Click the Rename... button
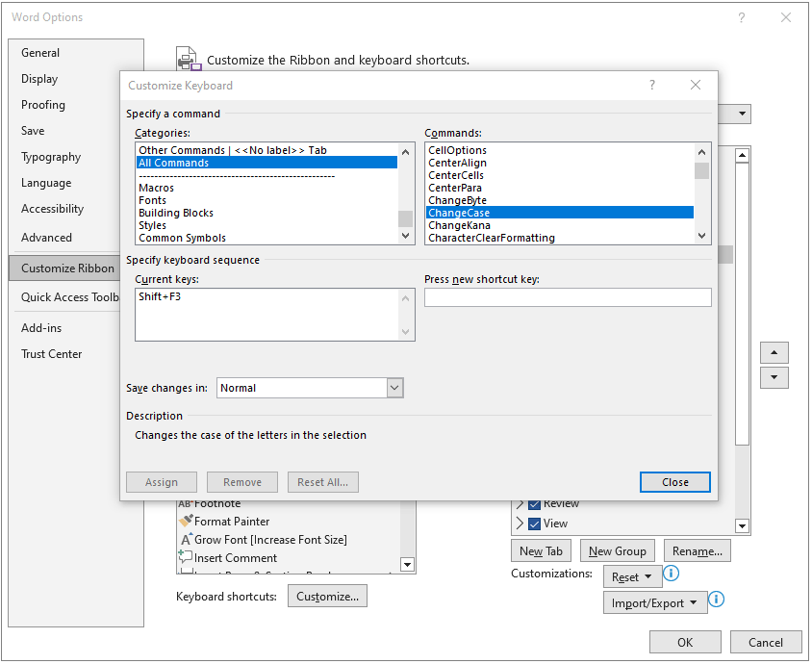 [698, 551]
